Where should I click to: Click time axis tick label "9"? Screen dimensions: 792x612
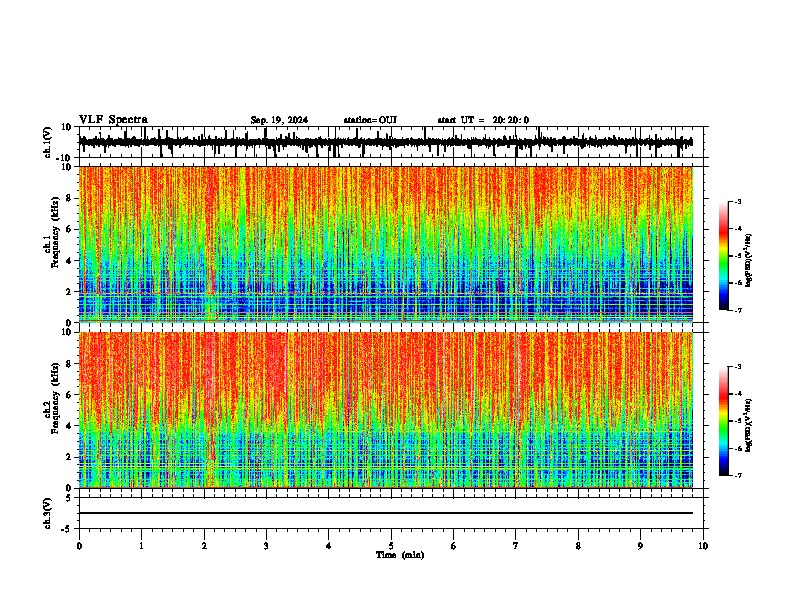[640, 546]
